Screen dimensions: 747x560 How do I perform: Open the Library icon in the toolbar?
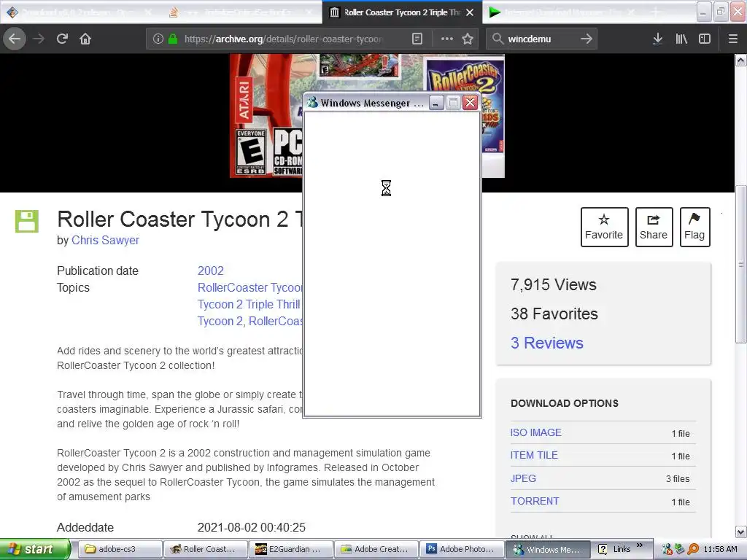pyautogui.click(x=681, y=39)
